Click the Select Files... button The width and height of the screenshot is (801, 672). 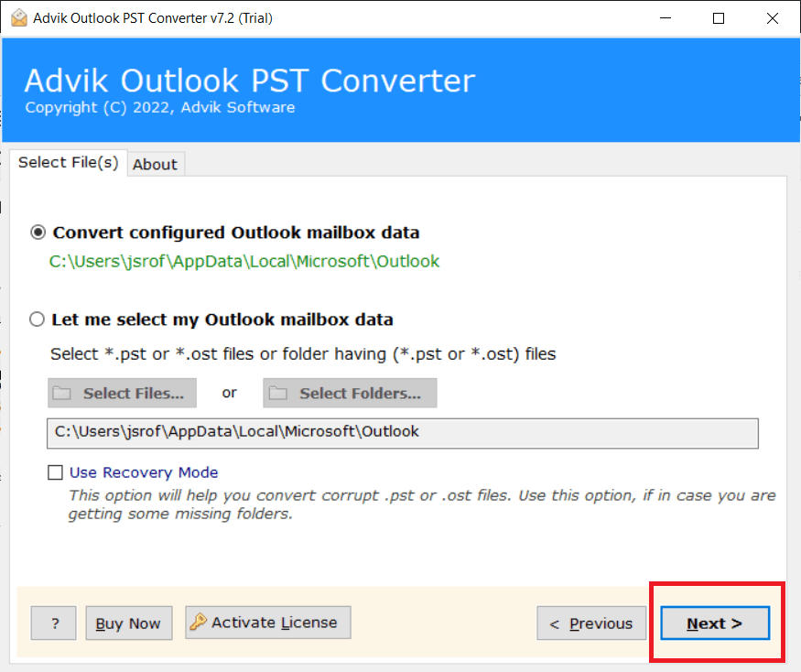coord(122,393)
